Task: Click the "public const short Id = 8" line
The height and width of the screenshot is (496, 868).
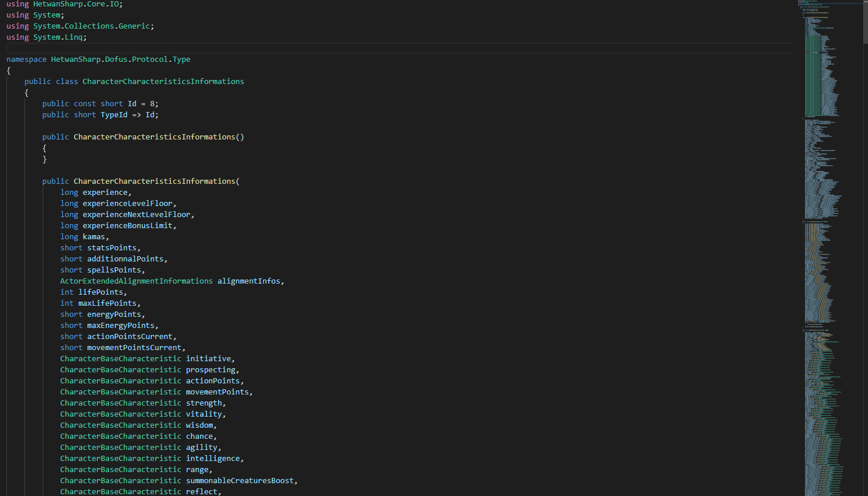Action: click(x=100, y=104)
